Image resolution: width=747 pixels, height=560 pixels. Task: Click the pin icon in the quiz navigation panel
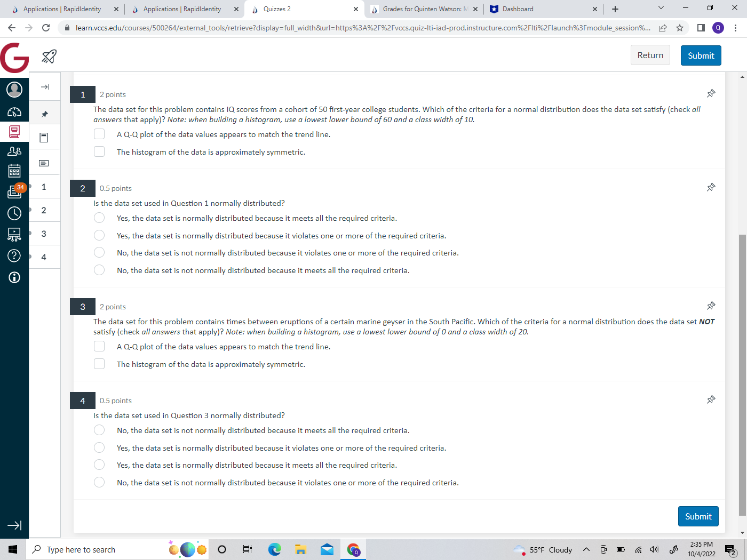[44, 113]
